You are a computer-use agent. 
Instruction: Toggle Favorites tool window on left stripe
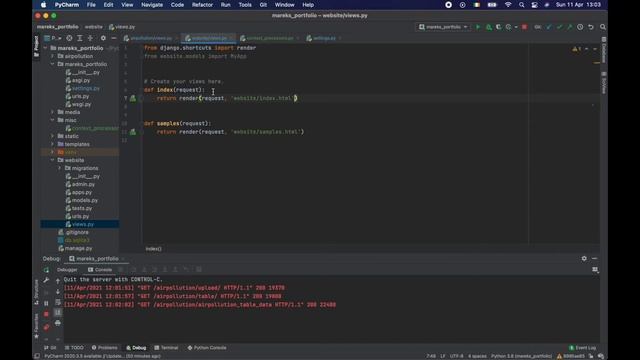coord(36,326)
